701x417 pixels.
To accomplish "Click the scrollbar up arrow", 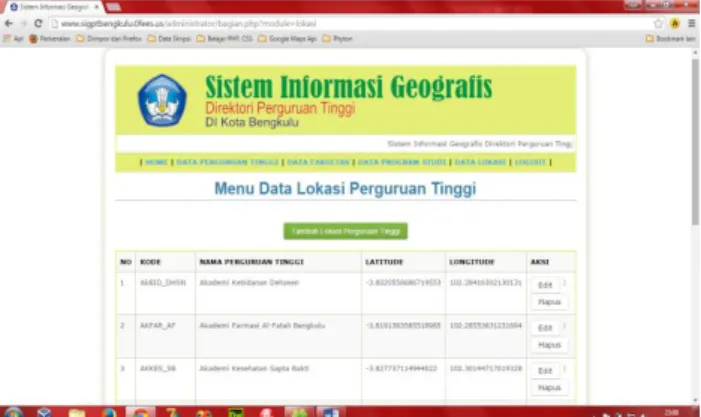I will point(695,53).
